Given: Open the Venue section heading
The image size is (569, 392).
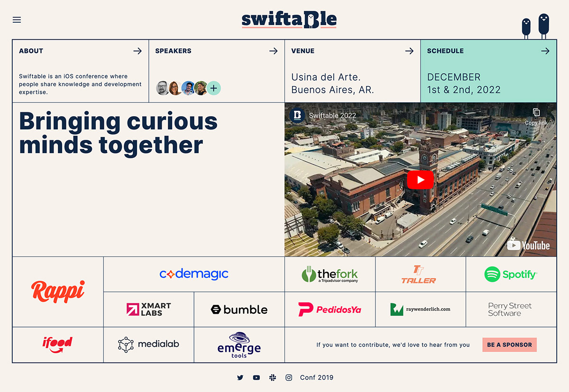Looking at the screenshot, I should click(303, 51).
